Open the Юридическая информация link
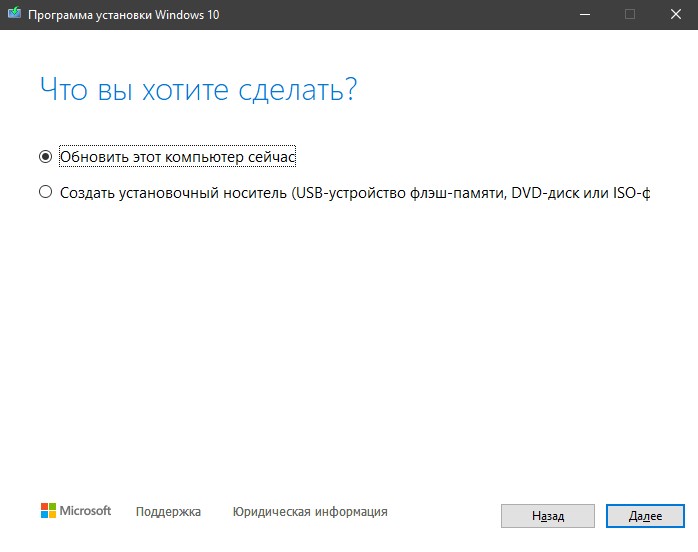This screenshot has height=552, width=698. point(310,512)
